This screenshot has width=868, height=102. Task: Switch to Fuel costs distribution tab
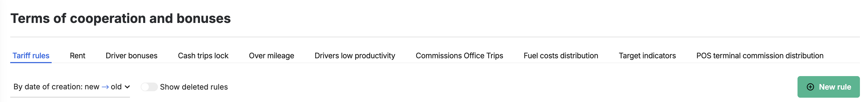point(561,55)
